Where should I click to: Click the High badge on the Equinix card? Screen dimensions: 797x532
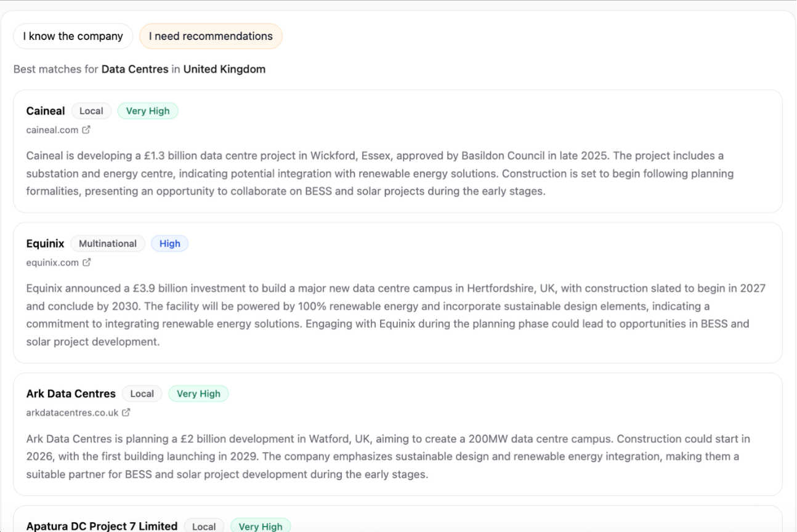[x=169, y=243]
